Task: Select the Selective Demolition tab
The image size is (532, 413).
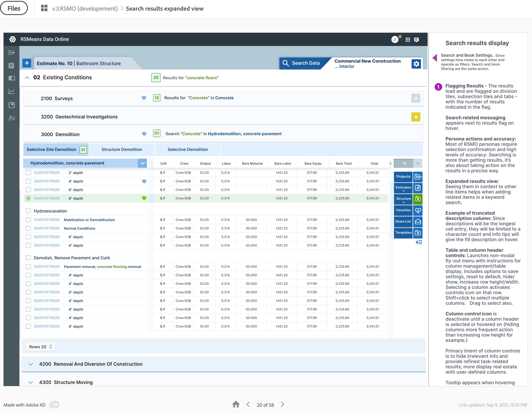Action: (x=188, y=149)
